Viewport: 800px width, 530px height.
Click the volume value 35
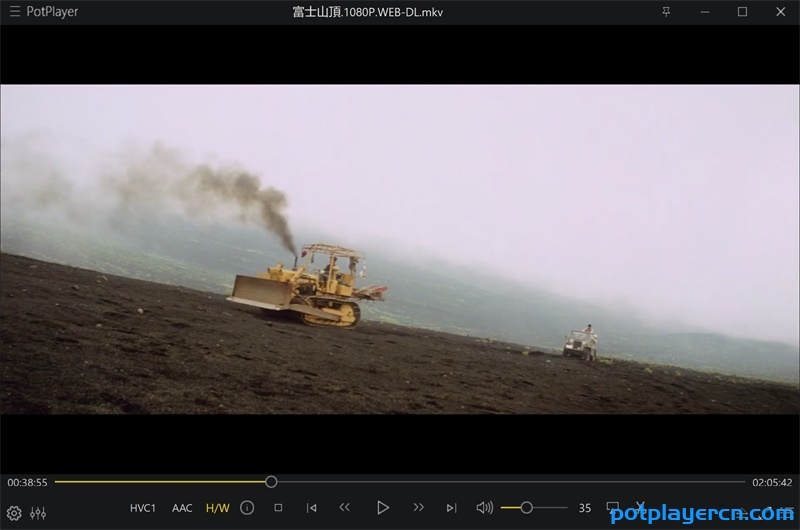click(x=585, y=508)
